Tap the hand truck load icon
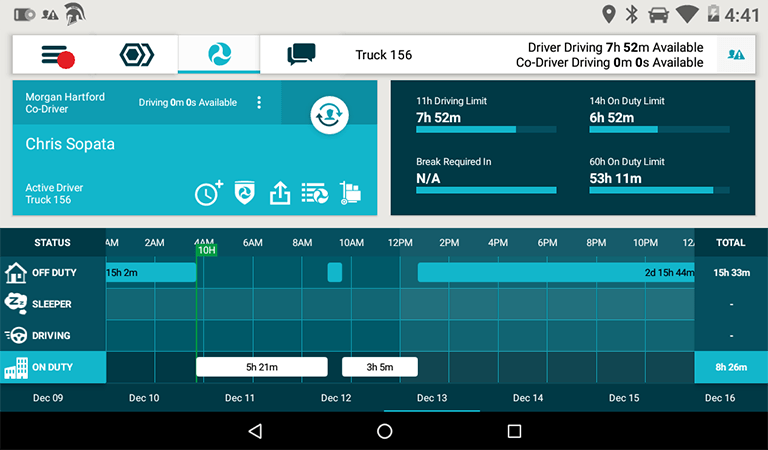Viewport: 768px width, 450px height. tap(350, 193)
